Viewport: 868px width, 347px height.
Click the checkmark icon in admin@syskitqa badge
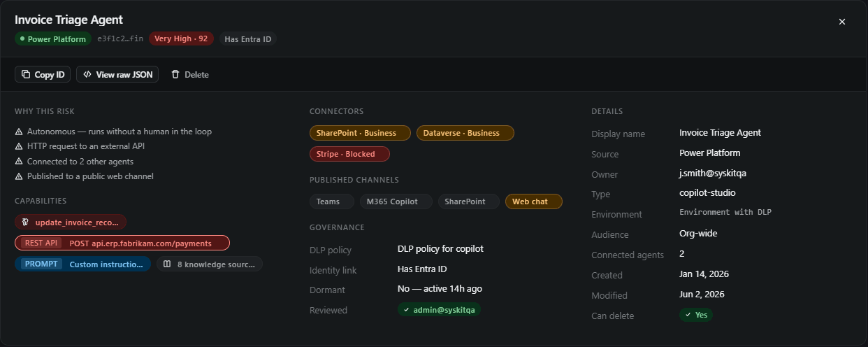[x=407, y=310]
